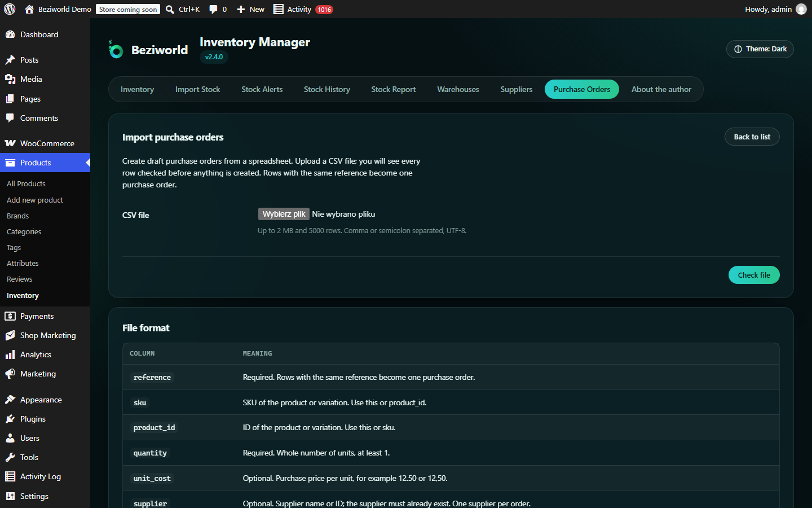This screenshot has width=812, height=508.
Task: Click the Marketing megaphone icon
Action: pos(10,374)
